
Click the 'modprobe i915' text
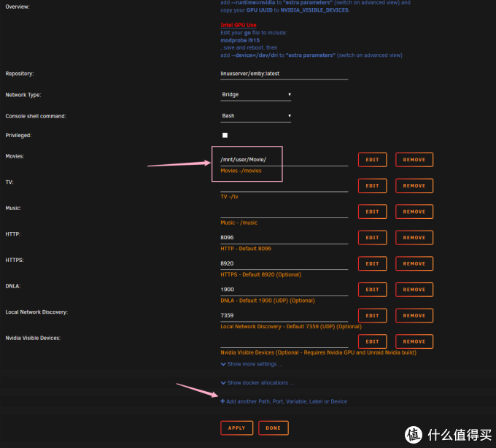click(x=240, y=40)
